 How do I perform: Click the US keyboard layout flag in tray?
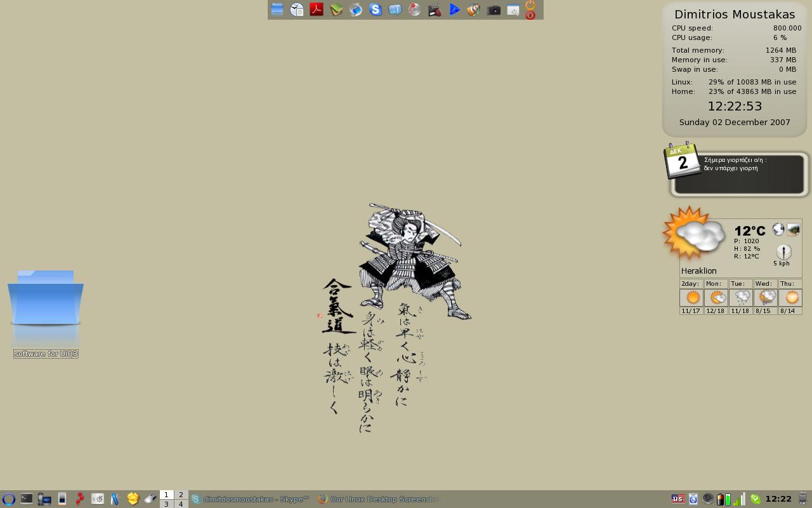tap(678, 499)
